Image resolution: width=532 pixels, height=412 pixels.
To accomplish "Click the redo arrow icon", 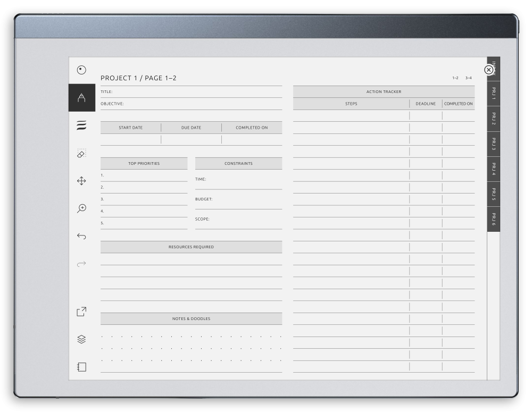I will point(81,263).
